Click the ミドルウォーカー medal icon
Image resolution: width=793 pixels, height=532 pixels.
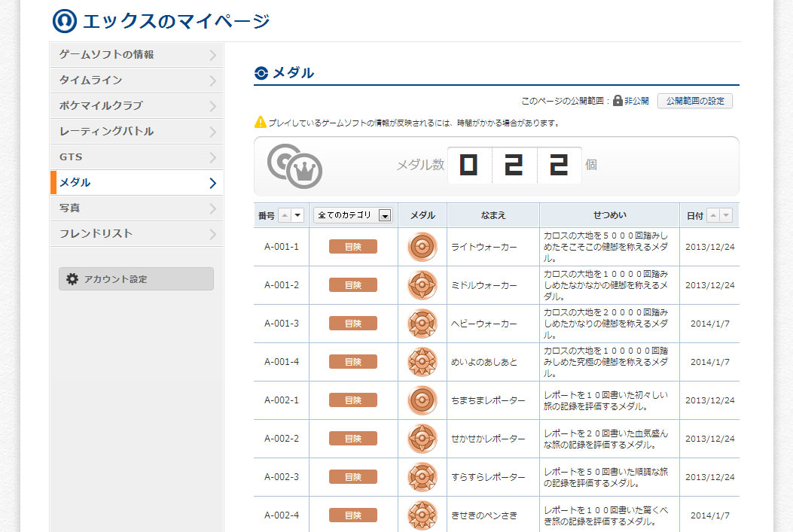tap(422, 285)
